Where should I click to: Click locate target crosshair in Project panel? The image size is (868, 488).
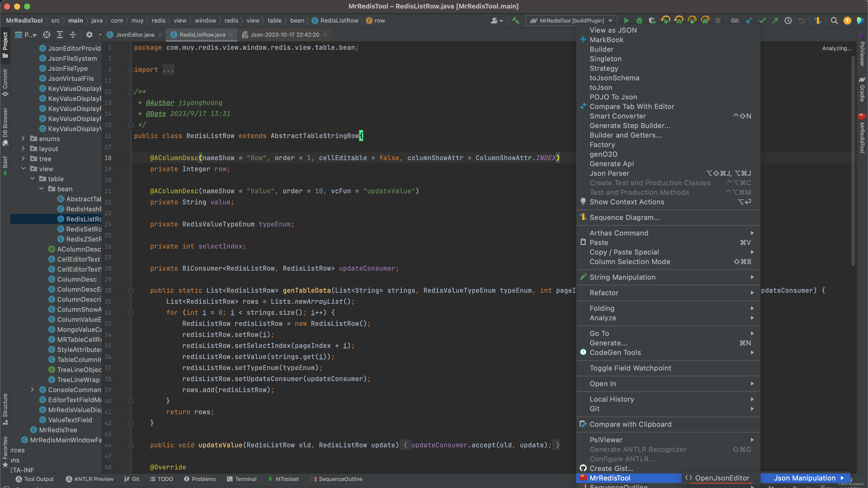[x=46, y=35]
